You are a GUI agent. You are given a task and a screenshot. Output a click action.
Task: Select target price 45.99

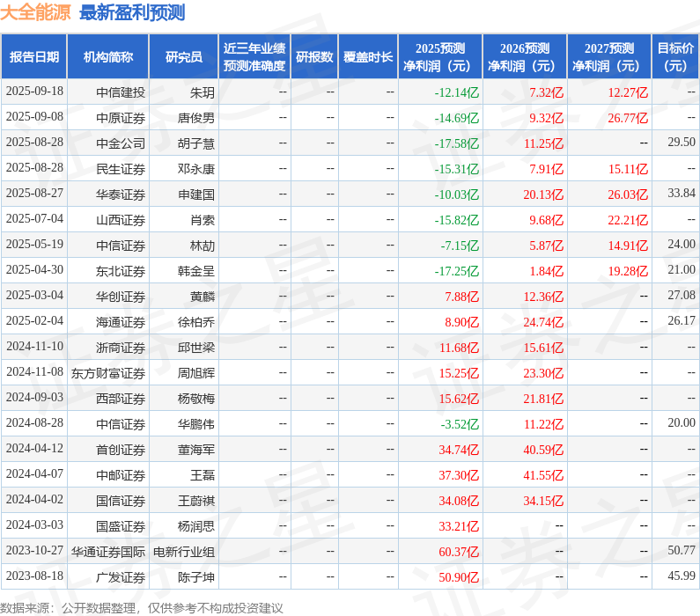[682, 576]
